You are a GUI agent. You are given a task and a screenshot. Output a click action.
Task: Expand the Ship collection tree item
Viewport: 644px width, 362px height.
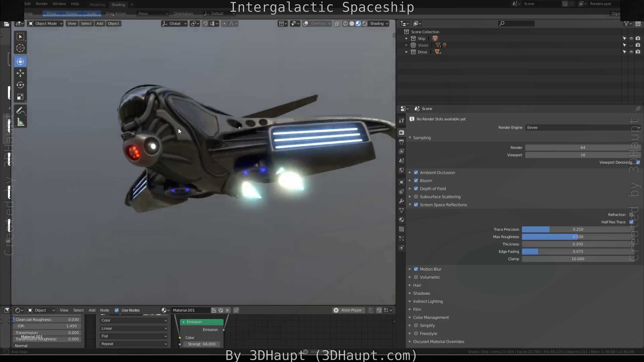point(407,39)
